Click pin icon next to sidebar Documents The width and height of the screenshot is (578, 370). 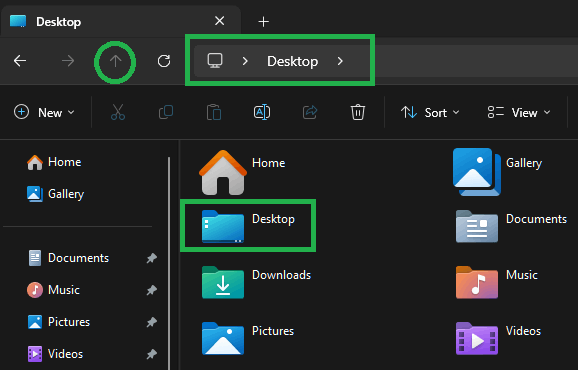pos(152,258)
